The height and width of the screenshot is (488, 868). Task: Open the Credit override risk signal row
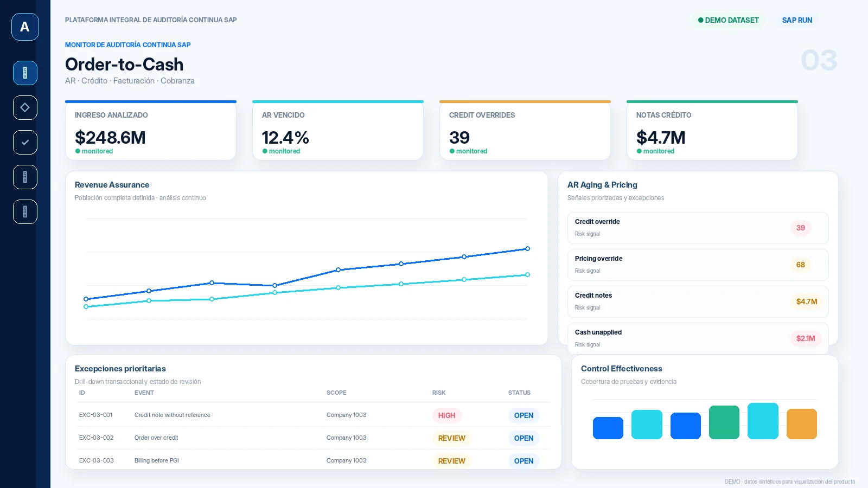point(698,228)
